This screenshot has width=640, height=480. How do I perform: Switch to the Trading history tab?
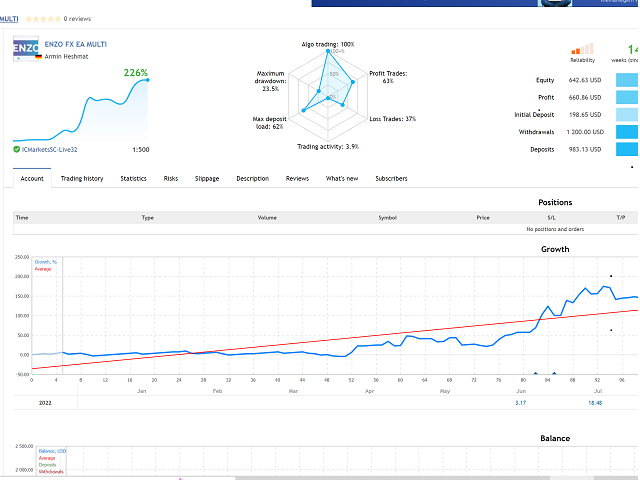[82, 178]
